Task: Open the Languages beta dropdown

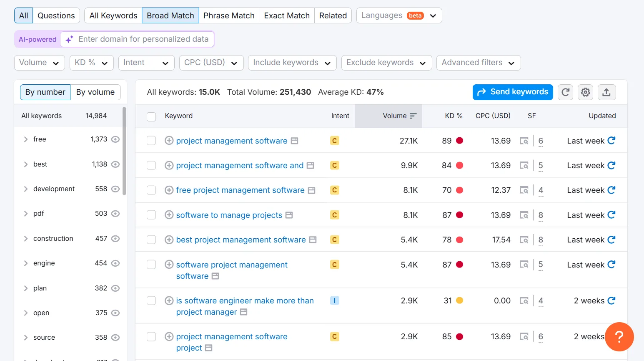Action: [x=399, y=16]
